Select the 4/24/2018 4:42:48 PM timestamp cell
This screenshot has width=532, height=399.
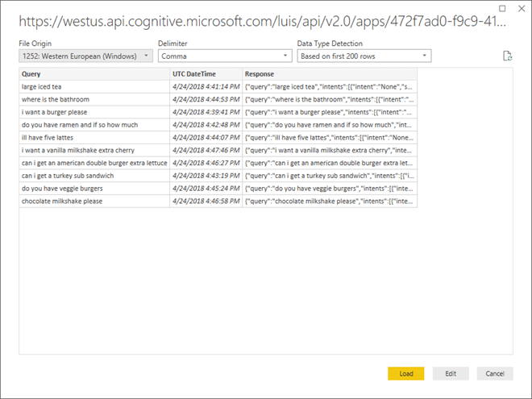click(x=206, y=125)
